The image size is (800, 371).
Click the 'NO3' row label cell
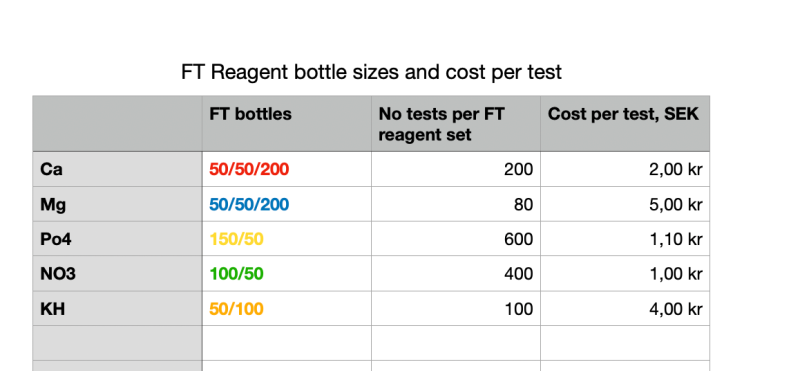(x=117, y=274)
